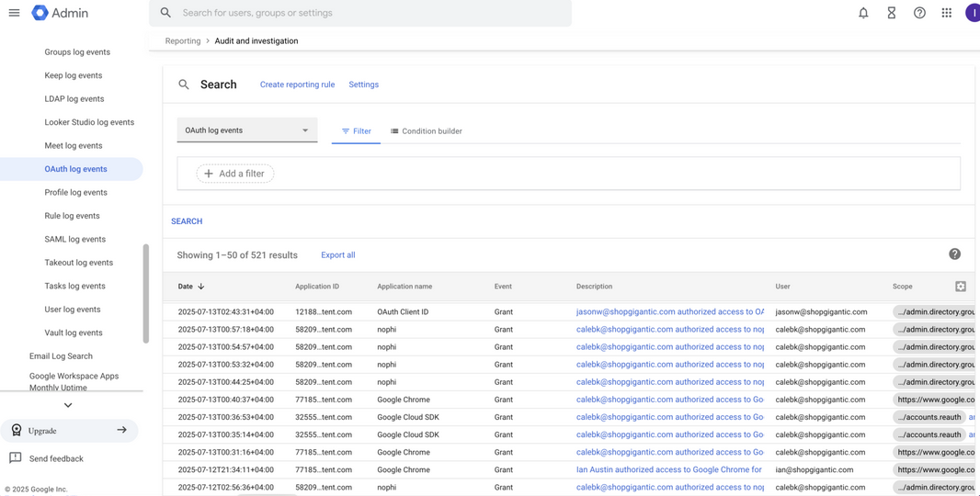The height and width of the screenshot is (496, 980).
Task: Click the OAuth Client ID application name cell
Action: pyautogui.click(x=404, y=311)
